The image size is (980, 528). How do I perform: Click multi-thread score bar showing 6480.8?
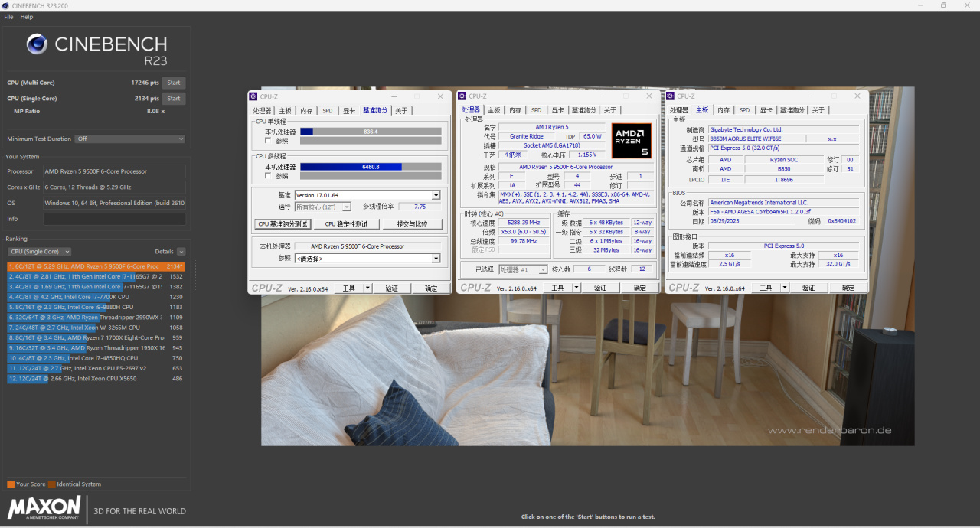click(371, 167)
